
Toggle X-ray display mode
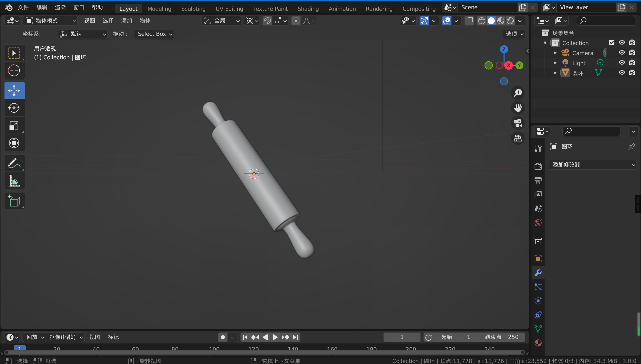click(x=469, y=21)
